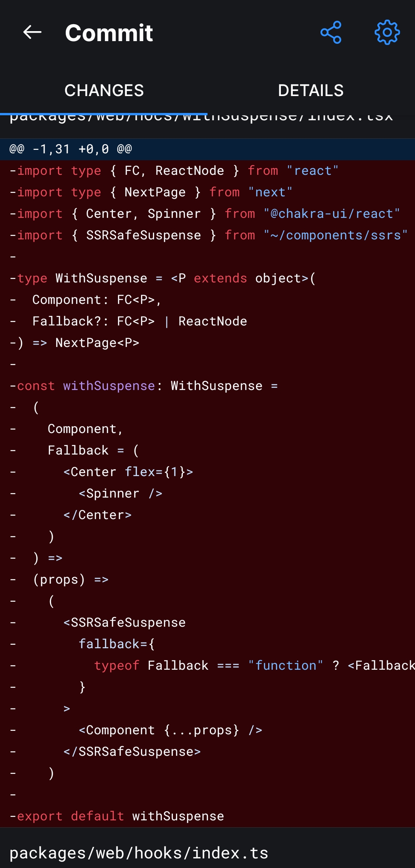Tap the Commit screen title
The image size is (415, 868).
pos(109,33)
